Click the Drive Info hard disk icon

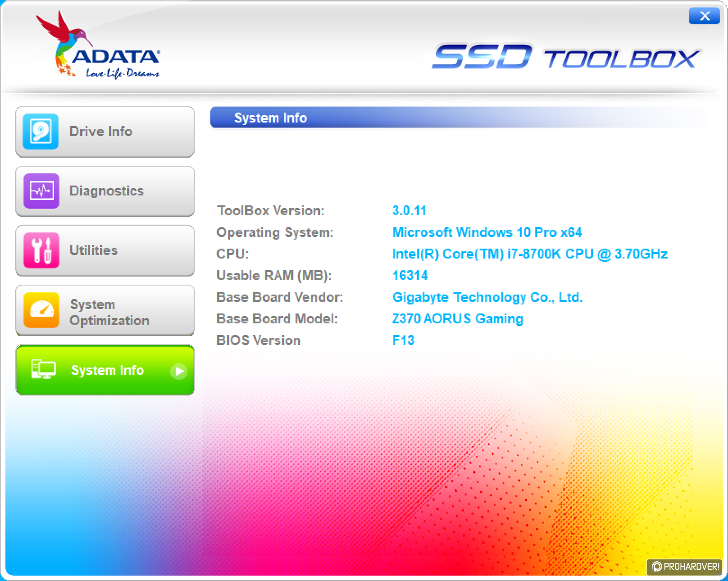41,132
